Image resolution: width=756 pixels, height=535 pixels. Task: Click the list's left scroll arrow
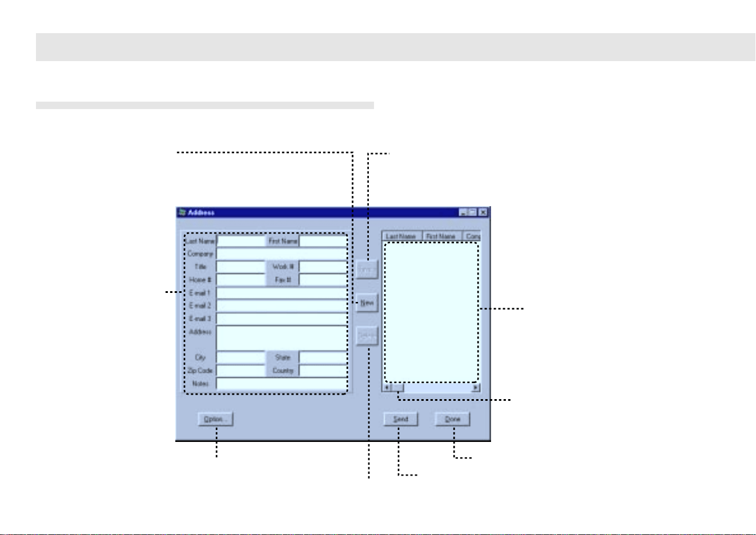click(387, 388)
